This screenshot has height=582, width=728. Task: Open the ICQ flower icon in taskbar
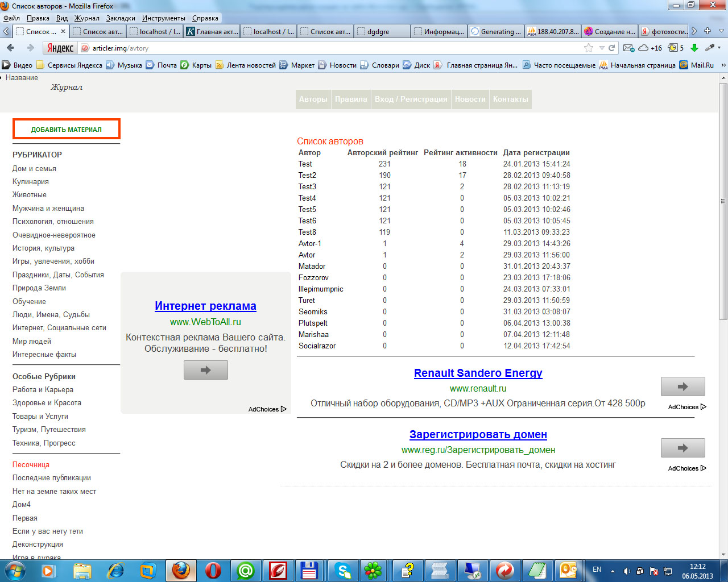point(373,569)
